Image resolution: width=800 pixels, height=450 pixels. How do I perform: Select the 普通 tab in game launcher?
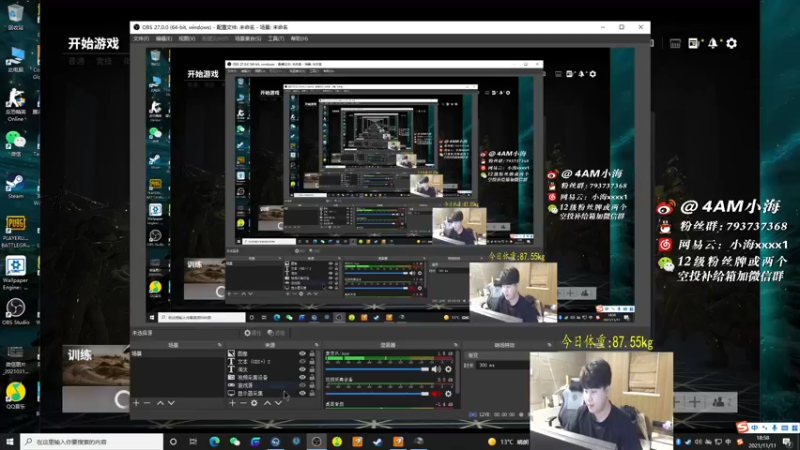[77, 61]
